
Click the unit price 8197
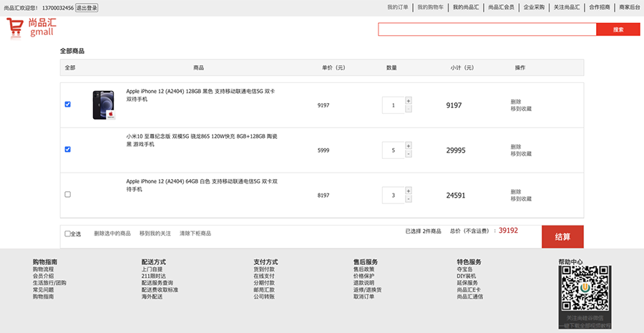pos(323,196)
